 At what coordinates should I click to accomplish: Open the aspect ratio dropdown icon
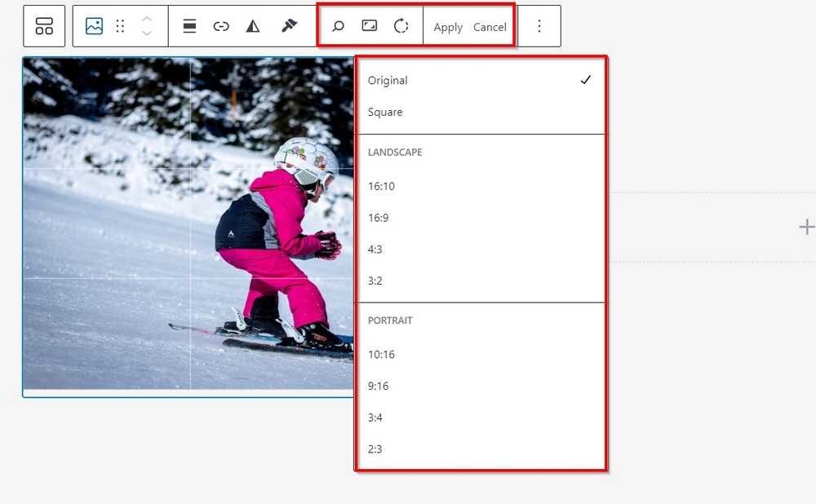(x=370, y=26)
